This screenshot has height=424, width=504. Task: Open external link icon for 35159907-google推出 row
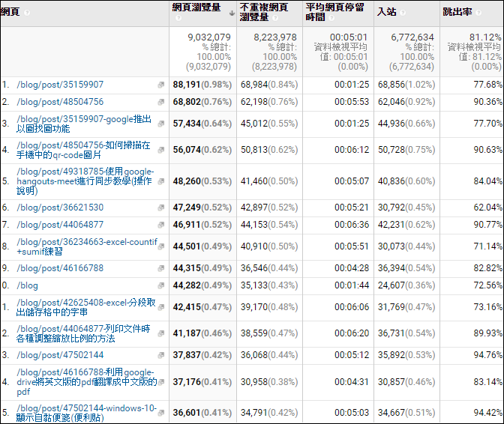161,124
